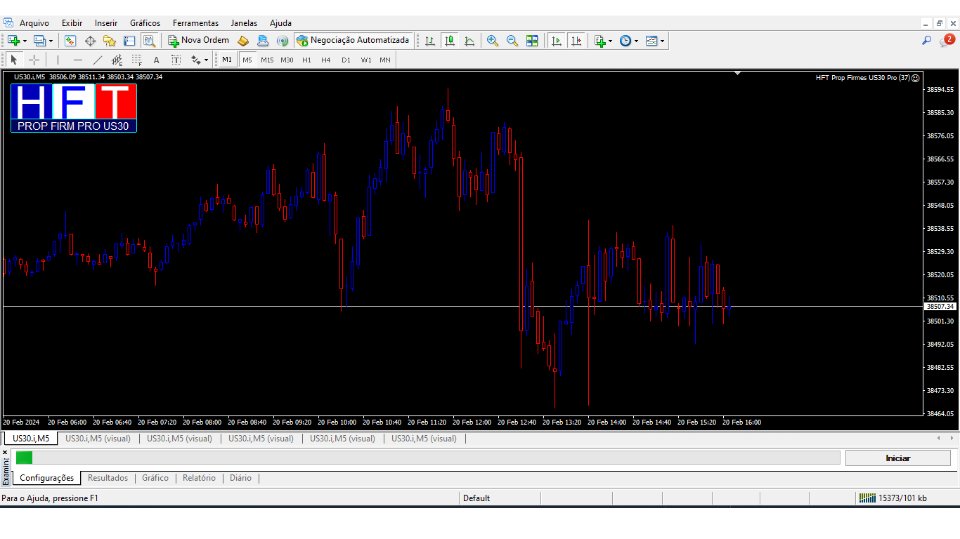Screen dimensions: 960x539
Task: Choose the trendline drawing tool
Action: 97,60
